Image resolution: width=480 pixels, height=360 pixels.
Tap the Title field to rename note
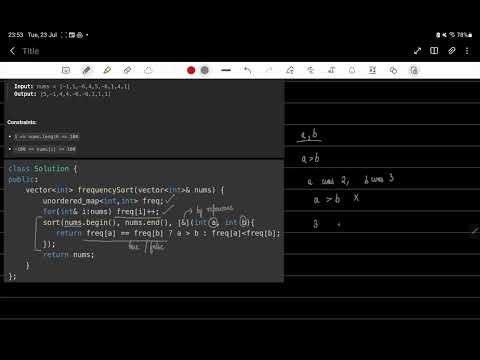pyautogui.click(x=31, y=51)
